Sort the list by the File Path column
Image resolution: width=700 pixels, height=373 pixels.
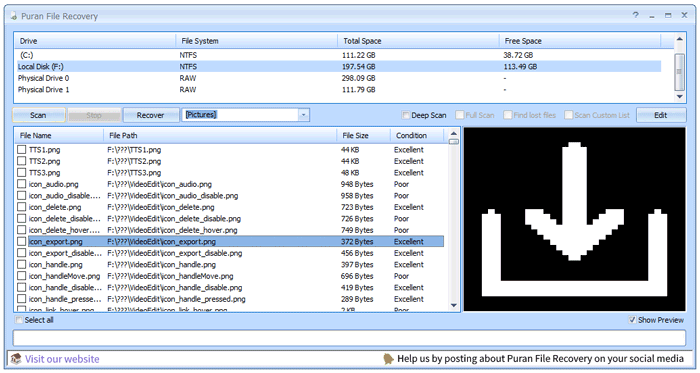click(220, 135)
